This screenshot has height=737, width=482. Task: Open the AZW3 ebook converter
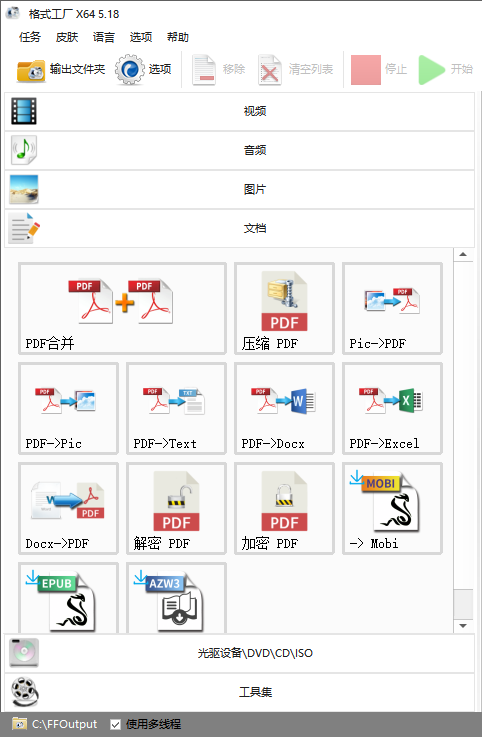176,598
